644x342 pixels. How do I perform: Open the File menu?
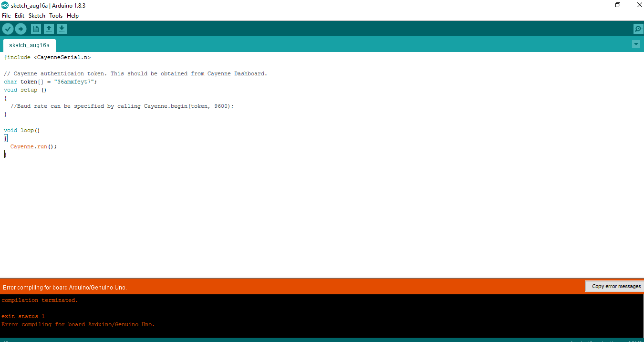coord(6,15)
